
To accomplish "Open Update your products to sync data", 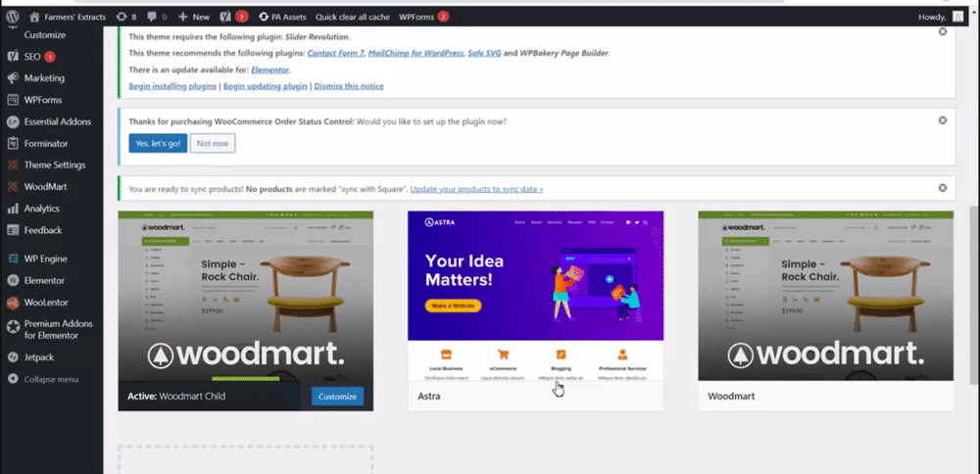I will pyautogui.click(x=477, y=189).
